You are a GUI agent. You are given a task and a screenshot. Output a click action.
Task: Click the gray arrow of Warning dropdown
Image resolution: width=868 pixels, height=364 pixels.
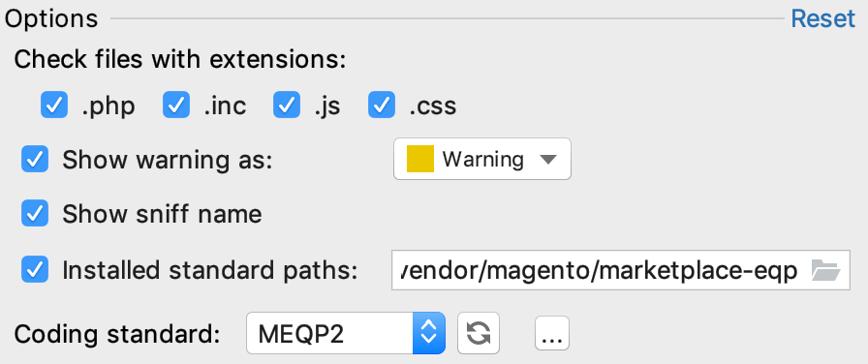pyautogui.click(x=547, y=160)
